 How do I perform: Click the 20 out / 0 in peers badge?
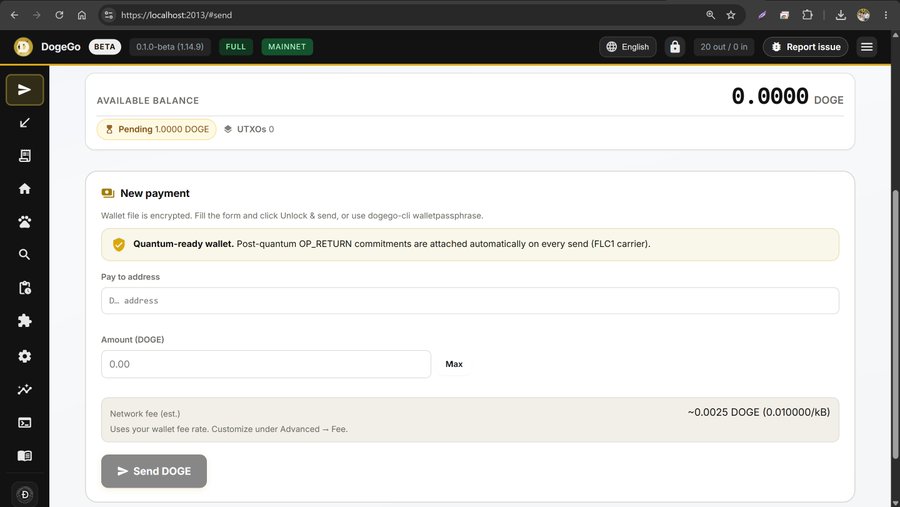tap(724, 47)
